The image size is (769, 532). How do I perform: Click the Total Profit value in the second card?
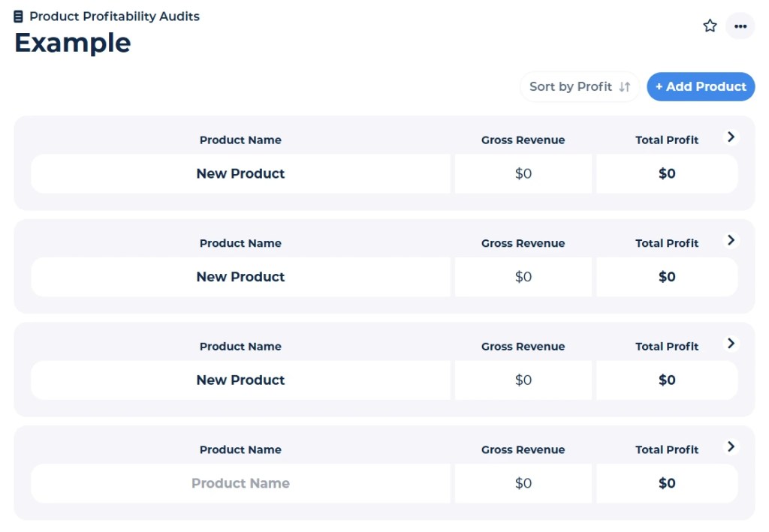(667, 277)
